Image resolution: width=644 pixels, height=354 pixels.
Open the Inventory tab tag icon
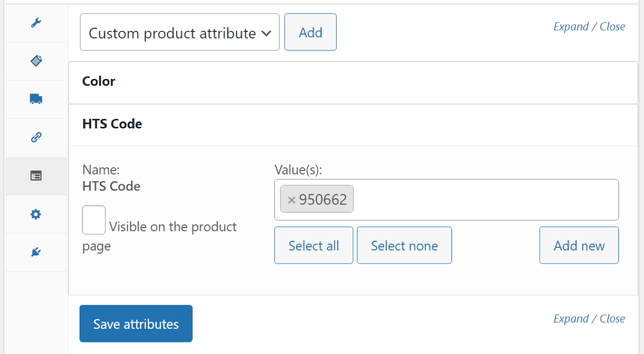pyautogui.click(x=36, y=61)
